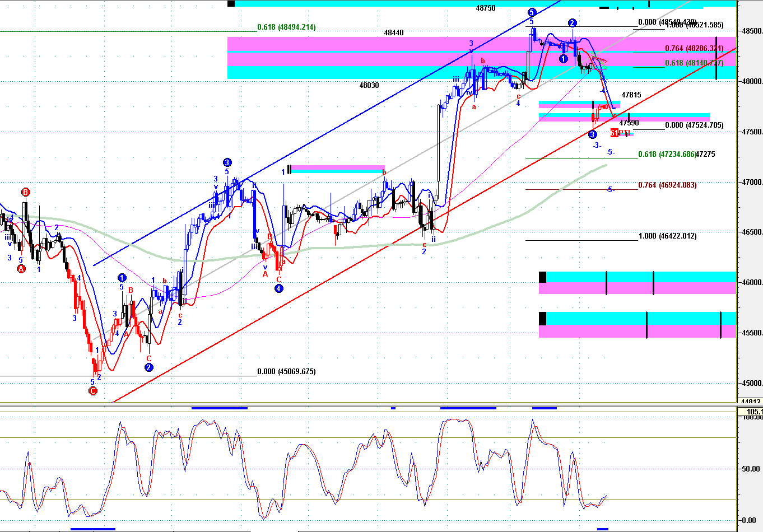Screen dimensions: 763x532
Task: Click the 46000 price axis label
Action: point(752,282)
